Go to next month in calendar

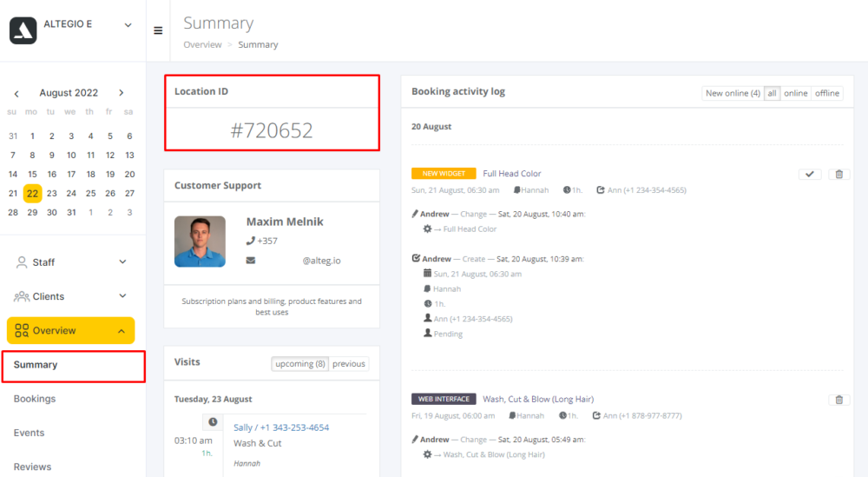(x=122, y=93)
